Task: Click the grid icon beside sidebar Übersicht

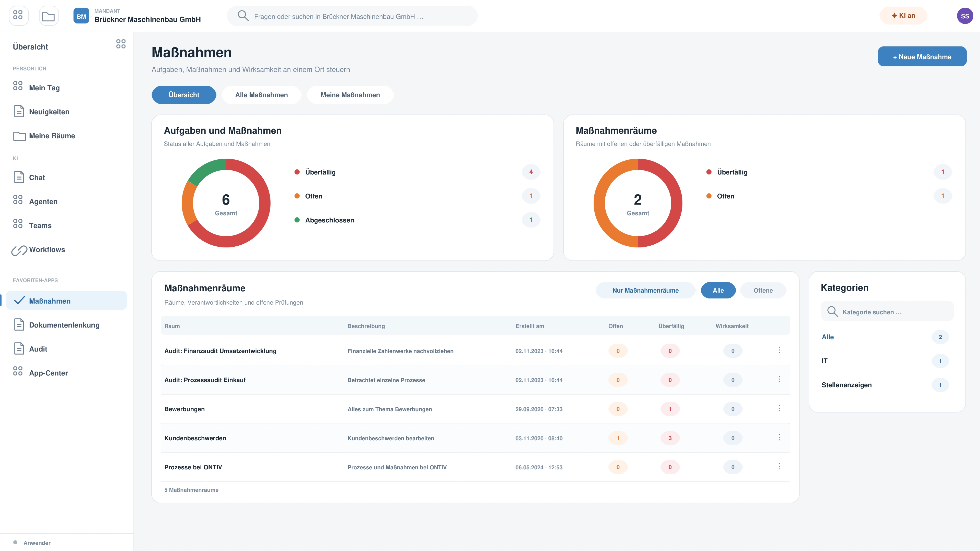Action: point(121,44)
